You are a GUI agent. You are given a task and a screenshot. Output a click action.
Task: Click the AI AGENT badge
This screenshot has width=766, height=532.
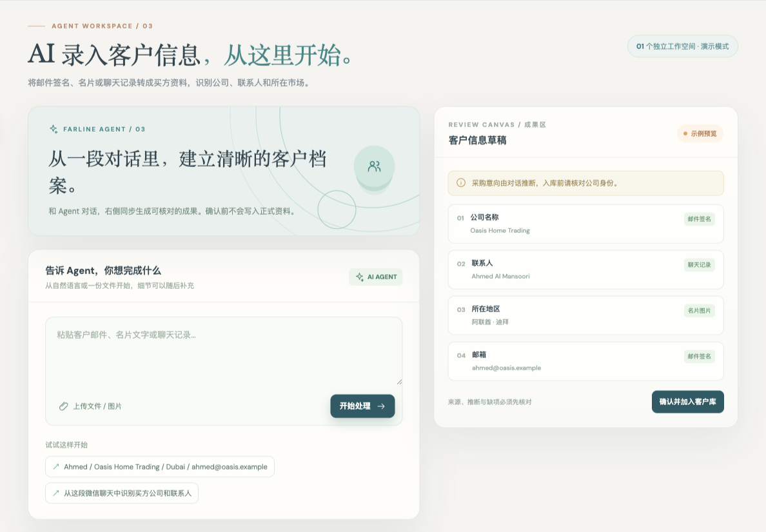(x=376, y=277)
